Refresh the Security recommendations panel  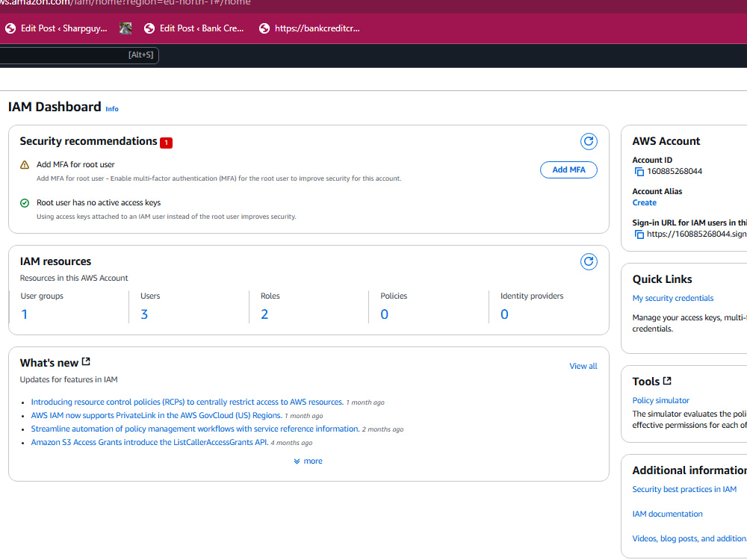[589, 141]
